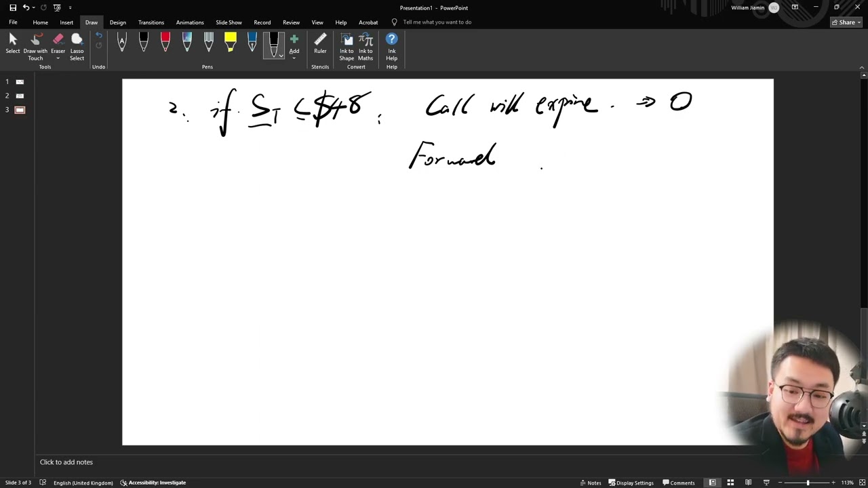This screenshot has height=488, width=868.
Task: Click zoom in plus button
Action: [833, 483]
